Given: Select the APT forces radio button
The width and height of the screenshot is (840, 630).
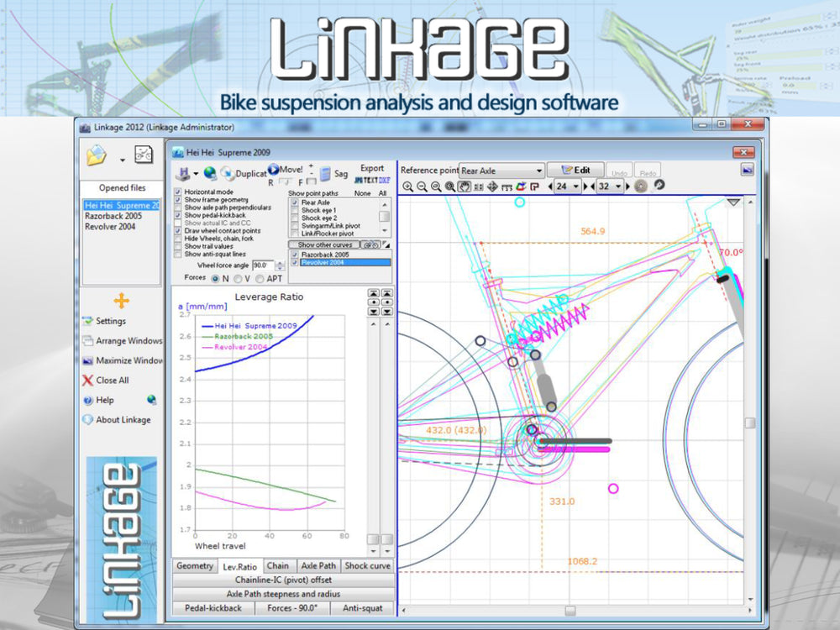Looking at the screenshot, I should (x=260, y=279).
